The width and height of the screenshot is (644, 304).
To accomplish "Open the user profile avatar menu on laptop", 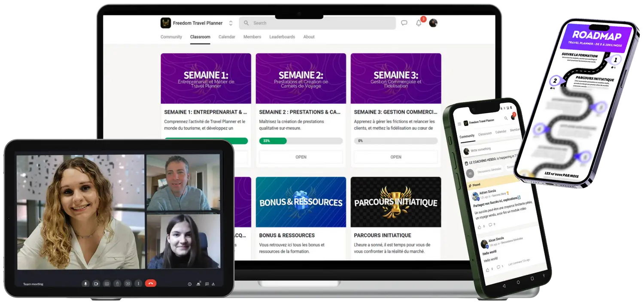I will click(x=433, y=23).
